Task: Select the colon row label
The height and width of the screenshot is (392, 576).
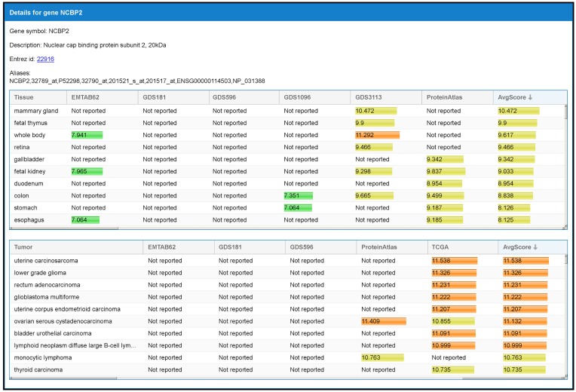Action: point(21,196)
